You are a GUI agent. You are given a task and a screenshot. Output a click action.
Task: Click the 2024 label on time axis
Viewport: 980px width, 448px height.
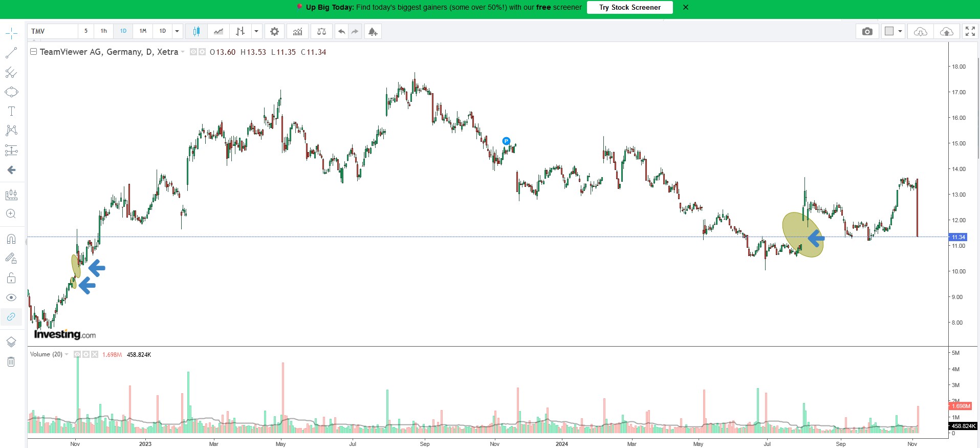562,444
